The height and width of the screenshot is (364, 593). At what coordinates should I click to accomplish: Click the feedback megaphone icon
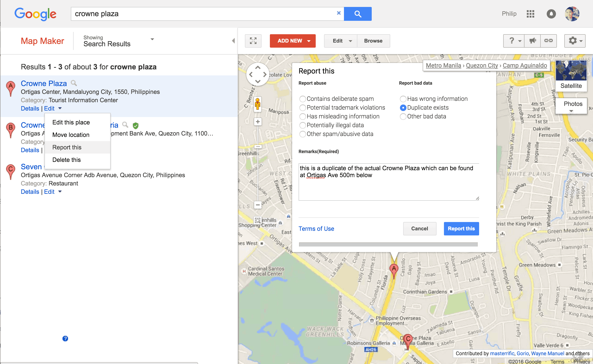point(532,41)
